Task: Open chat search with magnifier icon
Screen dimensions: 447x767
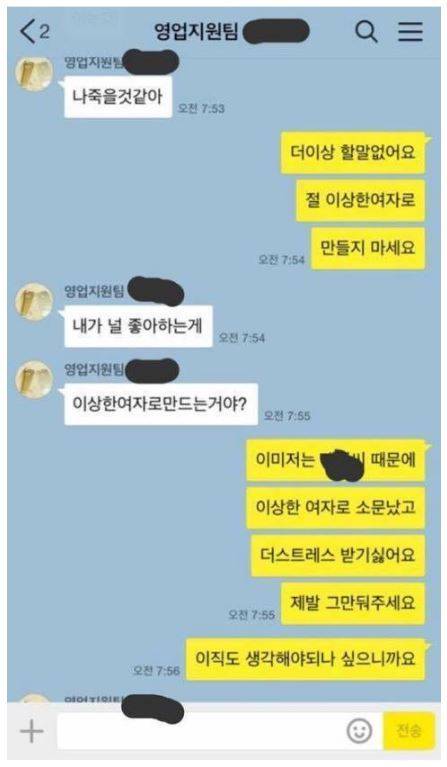Action: click(366, 32)
